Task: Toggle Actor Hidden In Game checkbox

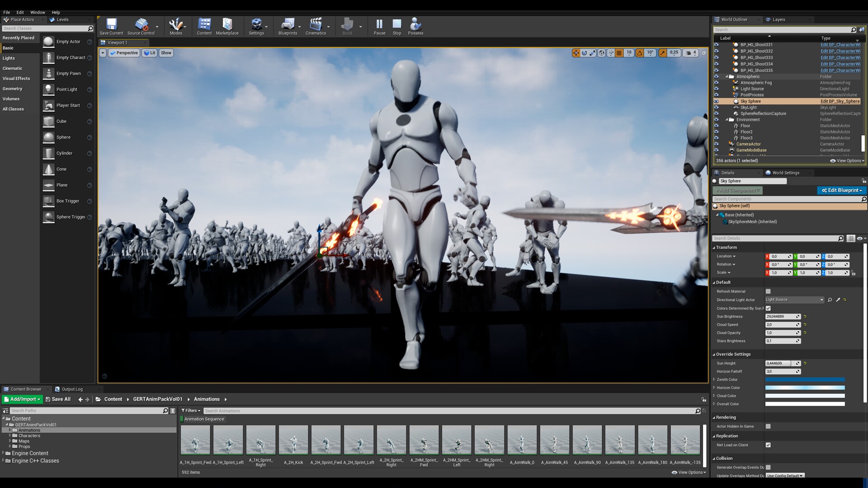Action: (768, 427)
